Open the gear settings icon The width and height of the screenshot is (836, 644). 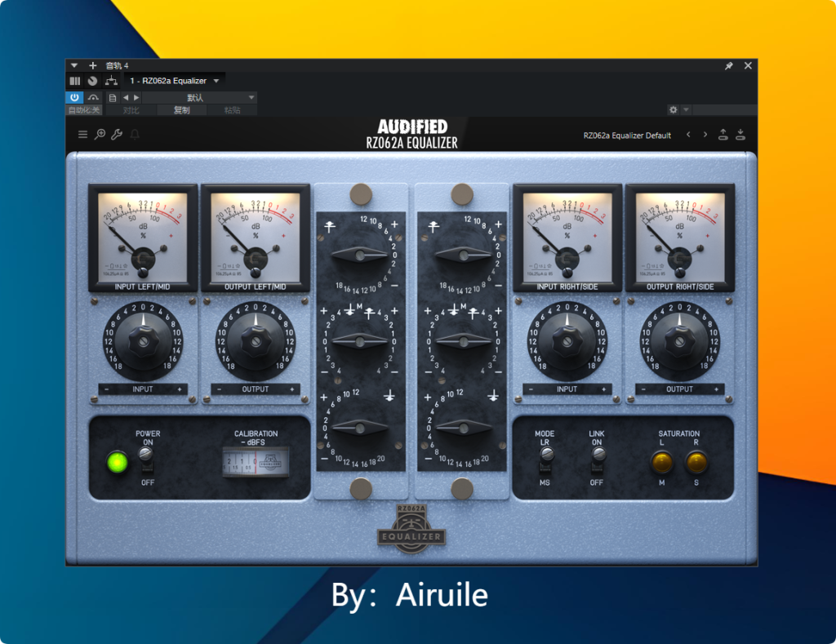pos(674,110)
